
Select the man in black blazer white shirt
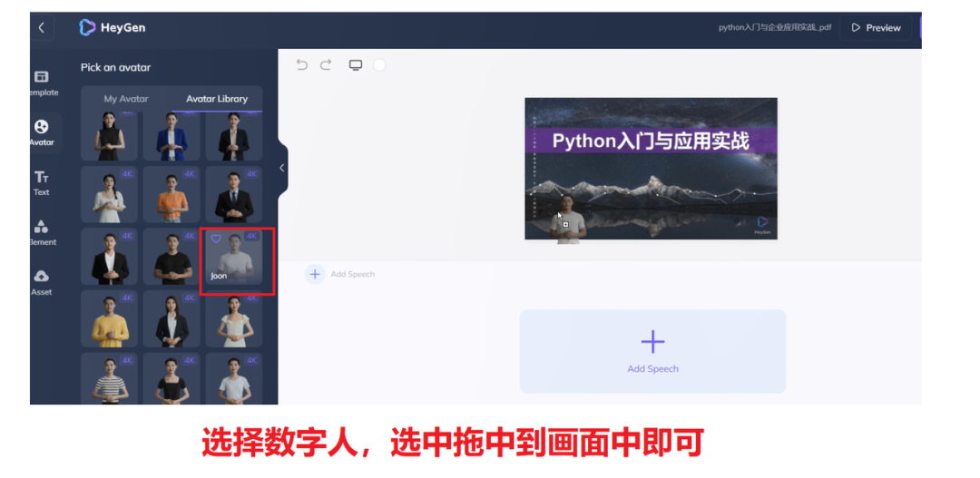click(x=110, y=257)
